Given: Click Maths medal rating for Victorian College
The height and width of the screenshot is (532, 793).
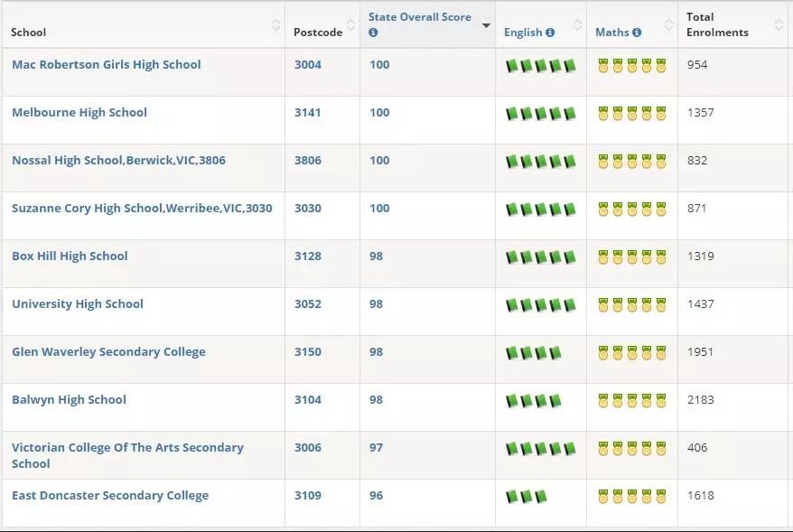Looking at the screenshot, I should [631, 449].
